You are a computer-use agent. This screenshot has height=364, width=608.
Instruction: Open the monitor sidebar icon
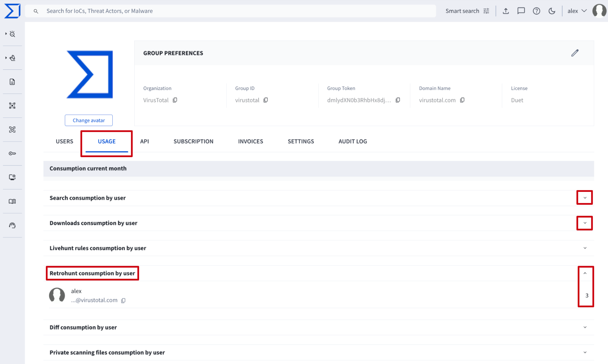pos(12,177)
